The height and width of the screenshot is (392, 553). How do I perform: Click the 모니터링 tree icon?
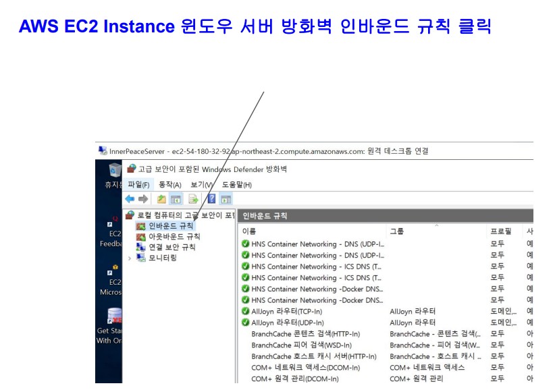pos(141,258)
